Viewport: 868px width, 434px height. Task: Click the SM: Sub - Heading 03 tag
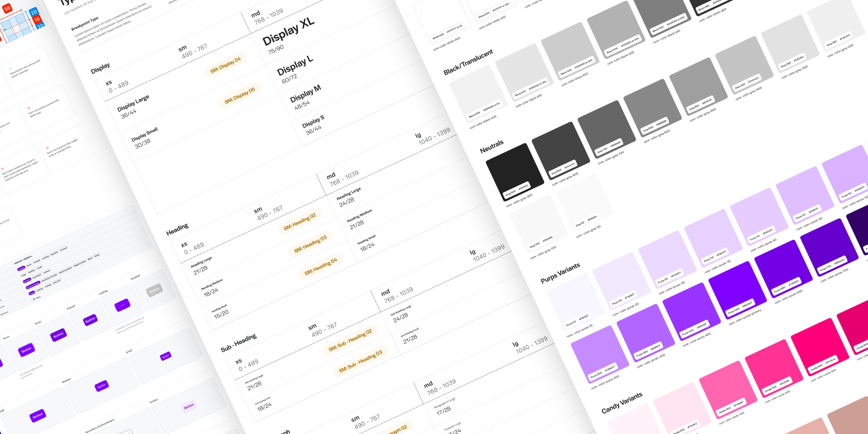click(361, 361)
